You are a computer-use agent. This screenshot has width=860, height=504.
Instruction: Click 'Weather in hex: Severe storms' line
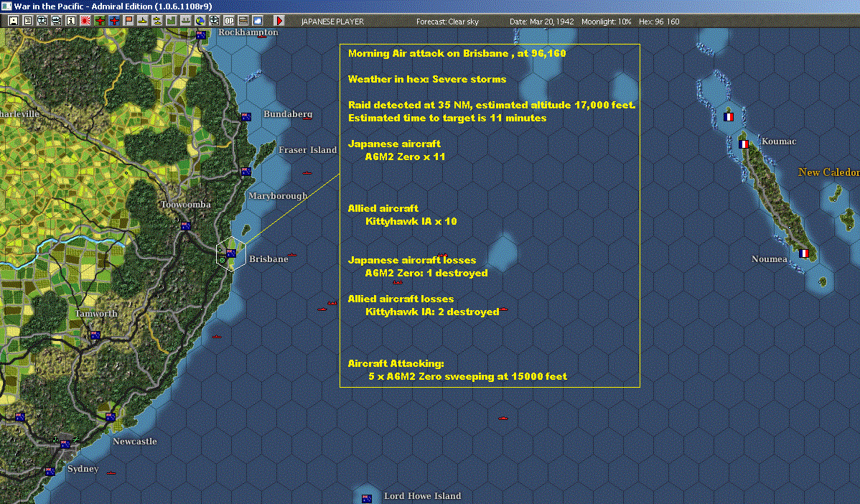point(427,79)
